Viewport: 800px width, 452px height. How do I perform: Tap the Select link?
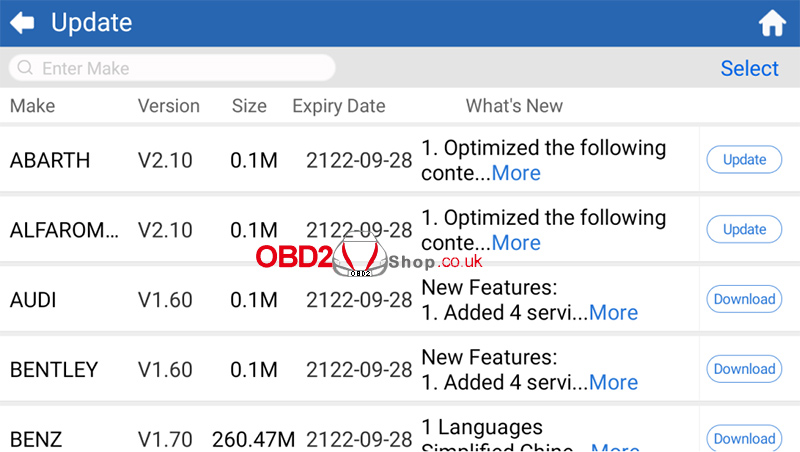(749, 68)
